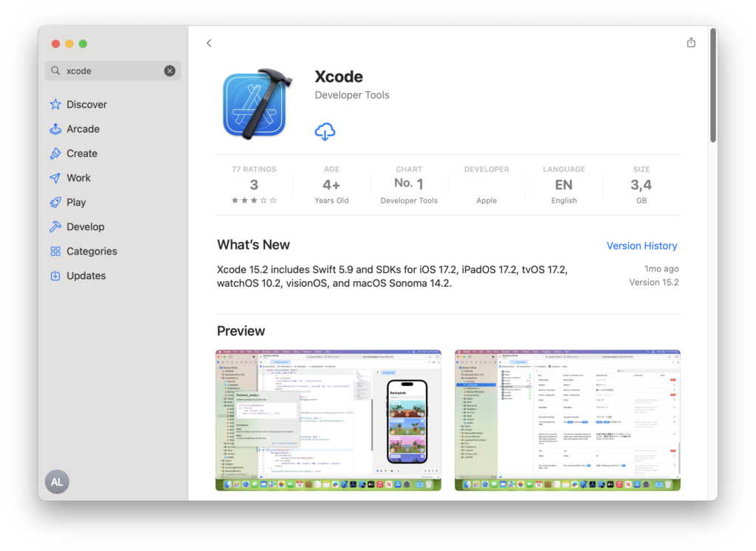Viewport: 756px width, 551px height.
Task: Click the Xcode title text
Action: [x=339, y=77]
